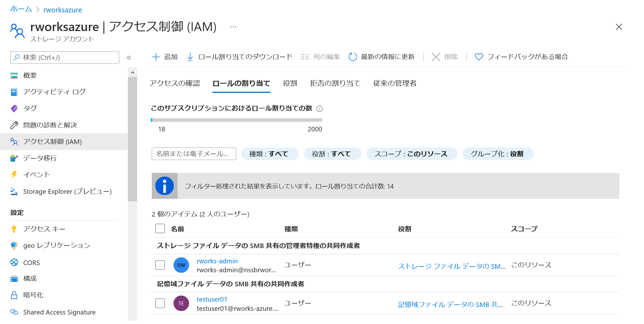Image resolution: width=644 pixels, height=324 pixels.
Task: Open 問題の診断と解決 wrench icon
Action: (14, 125)
